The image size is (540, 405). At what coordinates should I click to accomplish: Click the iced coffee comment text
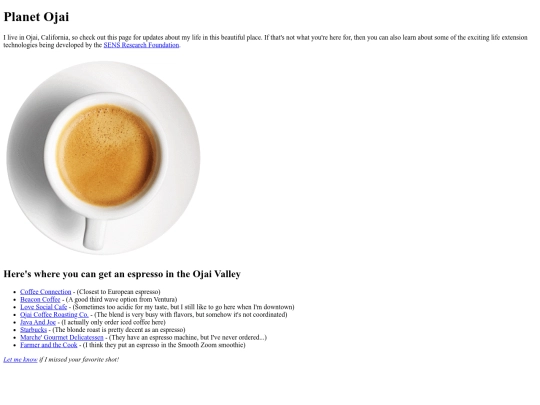(x=113, y=322)
